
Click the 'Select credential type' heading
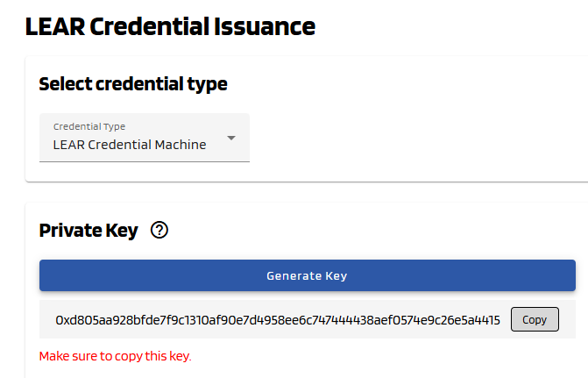[x=133, y=84]
